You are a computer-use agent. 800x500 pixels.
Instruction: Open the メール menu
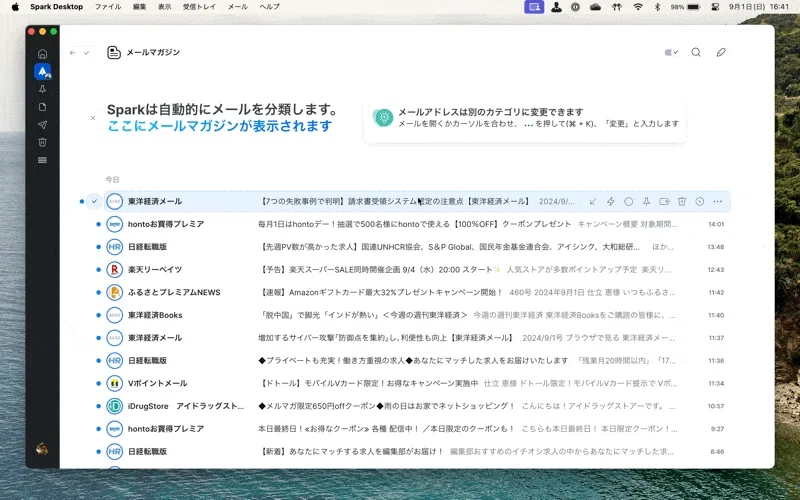click(238, 7)
